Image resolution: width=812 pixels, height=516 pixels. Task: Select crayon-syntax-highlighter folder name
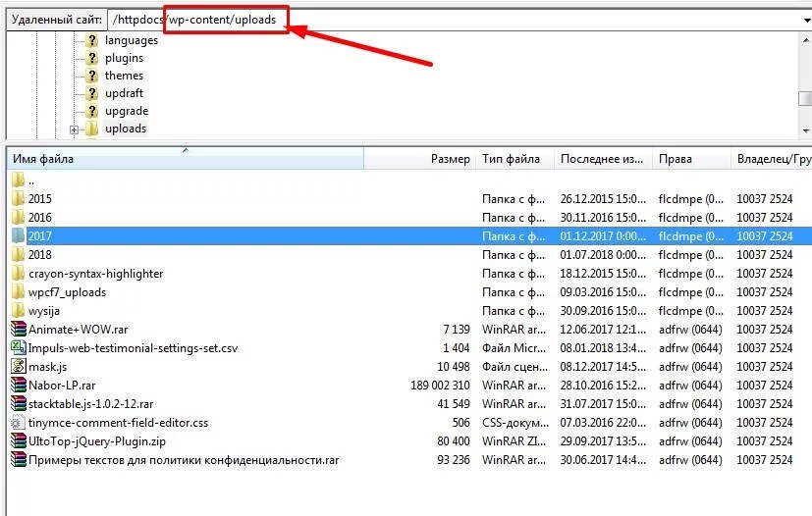96,274
